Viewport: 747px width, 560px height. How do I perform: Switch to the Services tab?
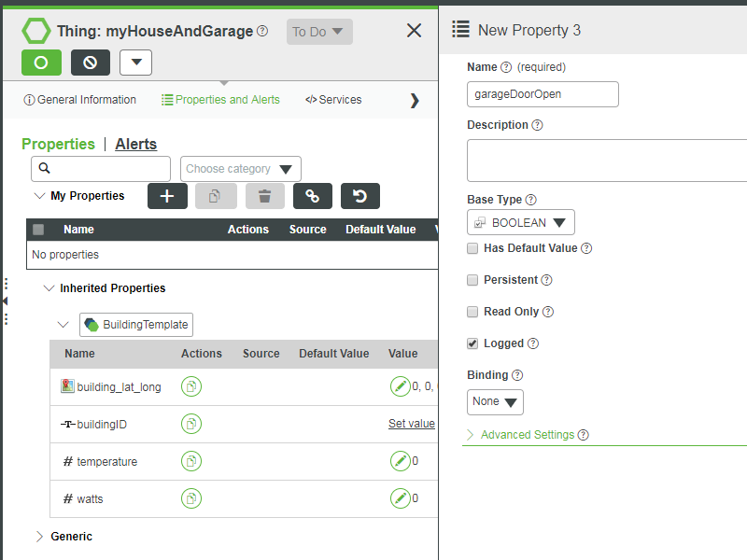(x=333, y=100)
